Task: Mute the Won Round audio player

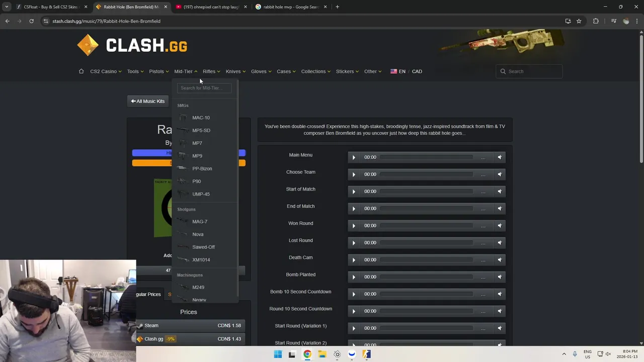Action: click(500, 226)
